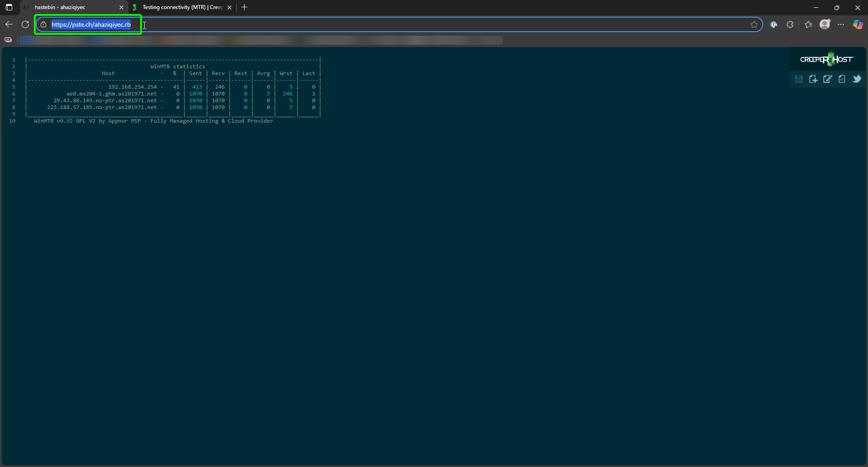Click the CreeperHost logo
The width and height of the screenshot is (868, 467).
tap(826, 59)
